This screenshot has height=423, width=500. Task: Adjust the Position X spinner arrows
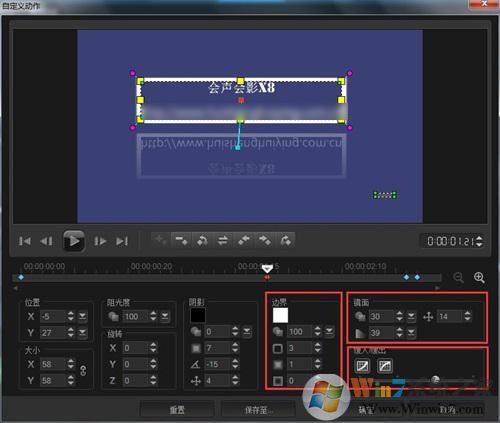coord(71,316)
